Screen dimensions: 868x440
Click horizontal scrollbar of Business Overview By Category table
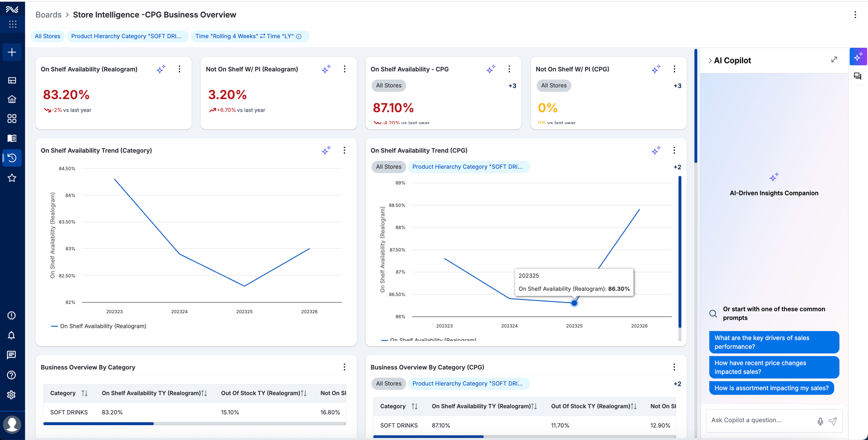(x=99, y=423)
